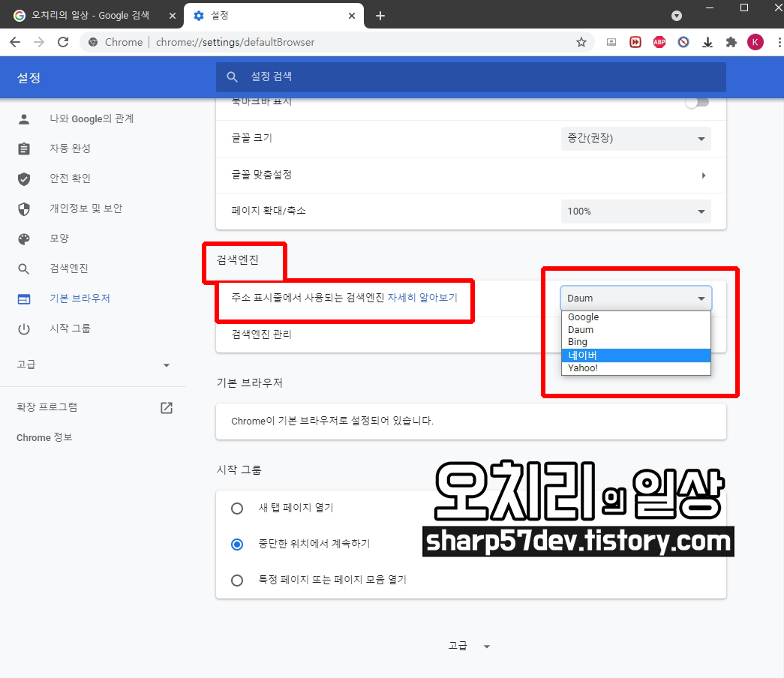Screen dimensions: 784x678
Task: Click the Daum search engine combo box
Action: click(x=636, y=298)
